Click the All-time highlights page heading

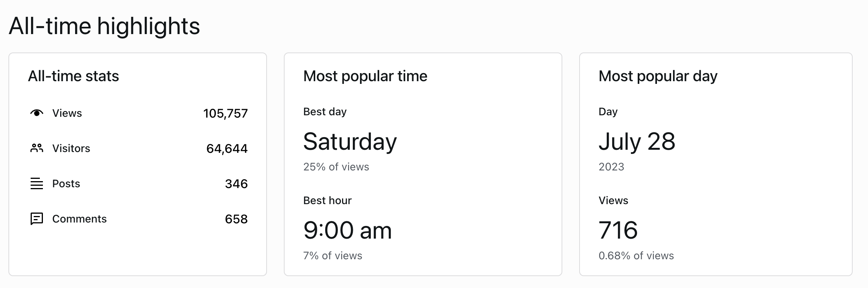(104, 26)
